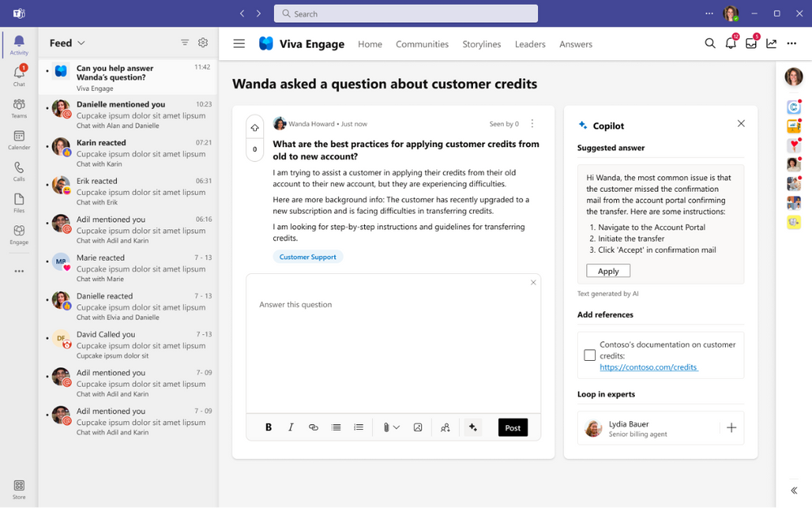Open the Storylines tab
Screen dimensions: 812x508
481,44
